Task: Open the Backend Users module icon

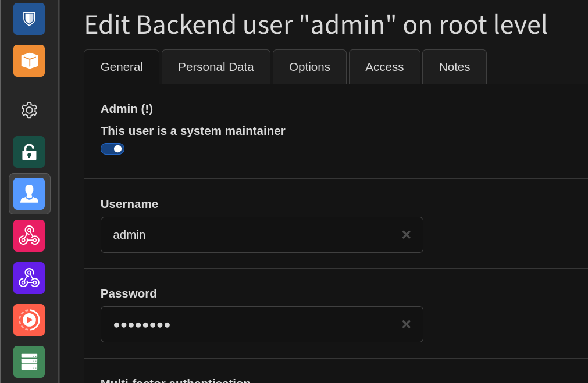Action: click(29, 194)
